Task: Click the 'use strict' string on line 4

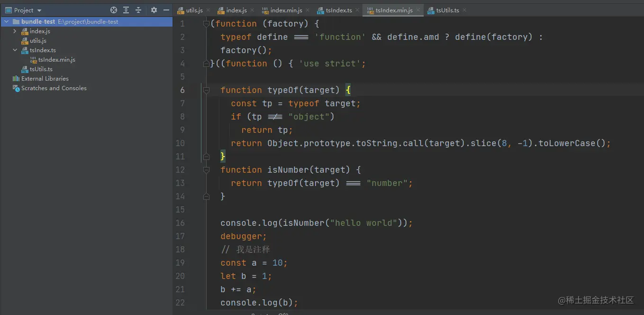Action: pos(330,64)
